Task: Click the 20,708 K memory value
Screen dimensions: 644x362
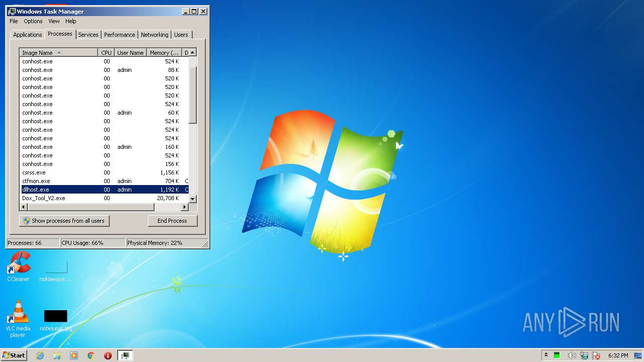Action: [168, 198]
